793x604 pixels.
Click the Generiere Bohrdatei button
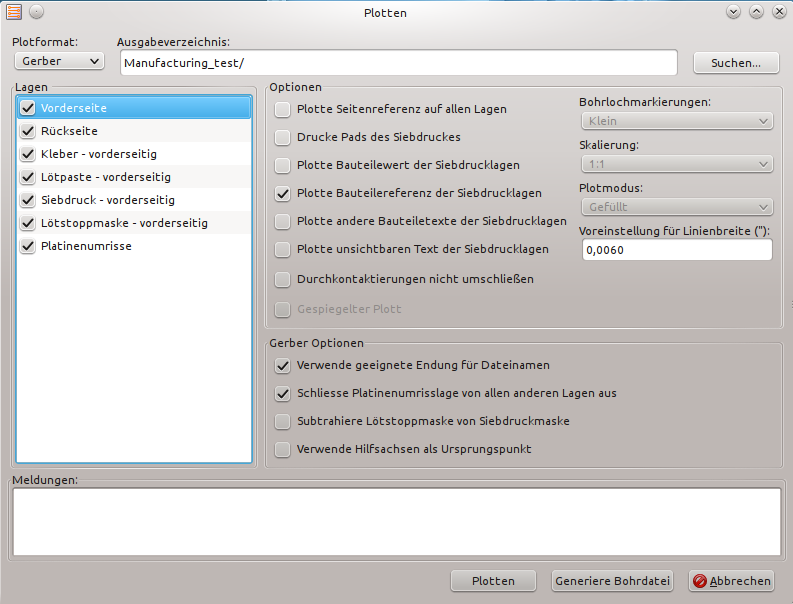click(x=612, y=581)
